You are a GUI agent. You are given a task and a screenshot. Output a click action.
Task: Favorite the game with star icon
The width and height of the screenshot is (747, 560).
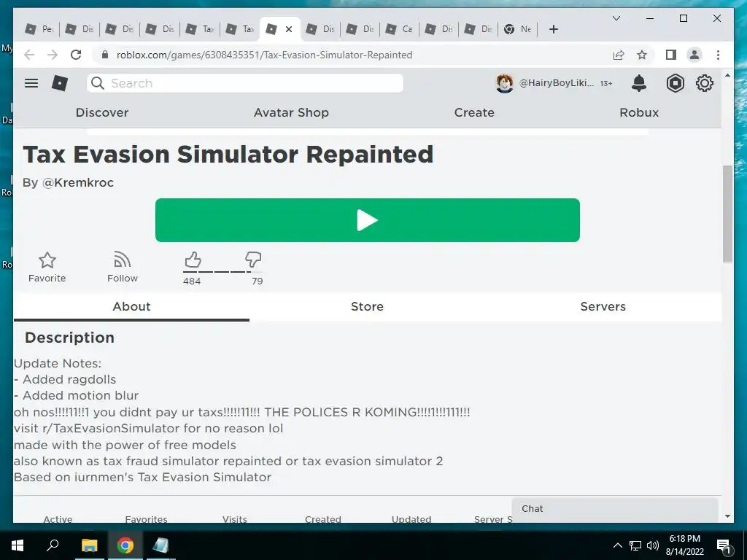tap(47, 260)
